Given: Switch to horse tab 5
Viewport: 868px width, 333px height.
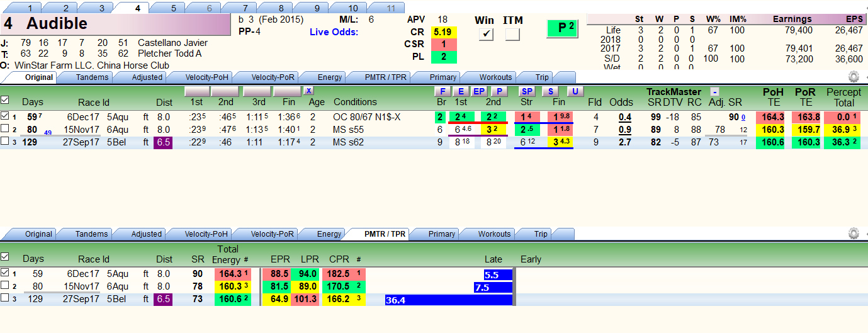Looking at the screenshot, I should click(x=173, y=8).
